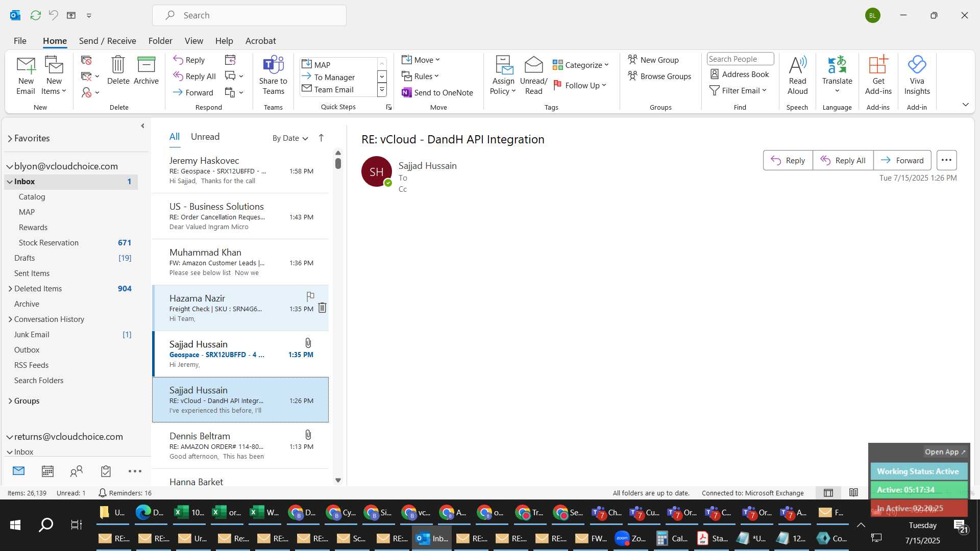Switch to Tasks view
Viewport: 980px width, 551px height.
click(x=106, y=471)
